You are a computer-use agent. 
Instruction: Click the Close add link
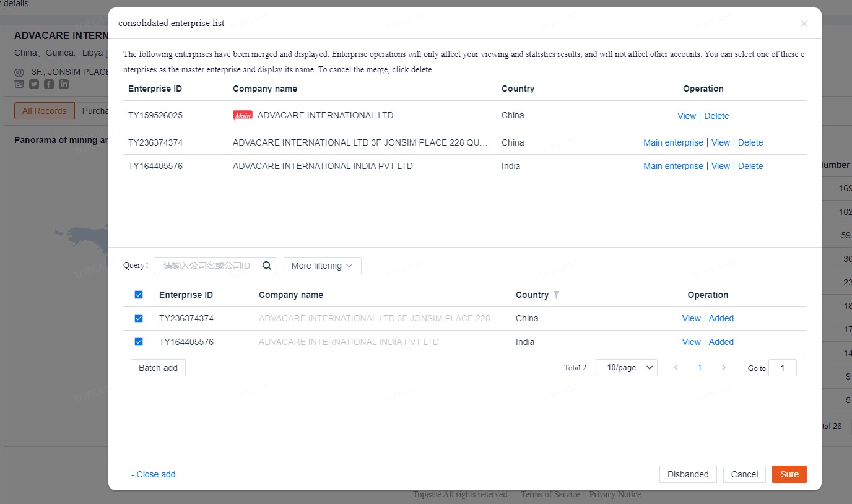coord(154,474)
